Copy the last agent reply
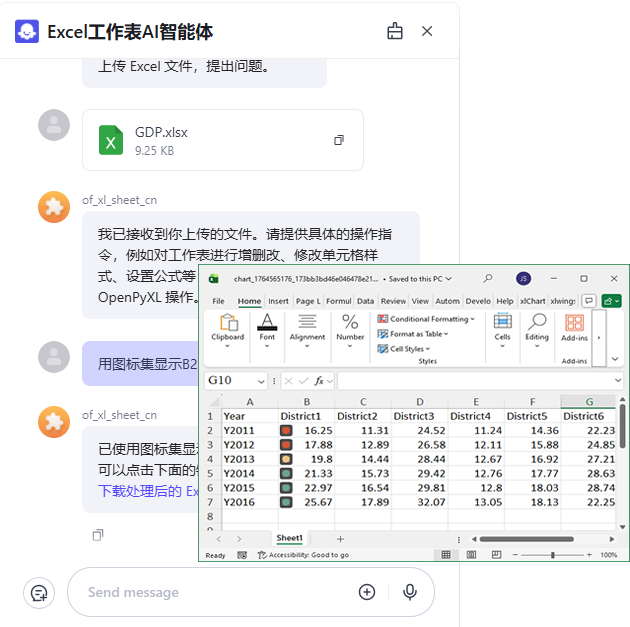Viewport: 630px width, 627px height. (x=98, y=535)
